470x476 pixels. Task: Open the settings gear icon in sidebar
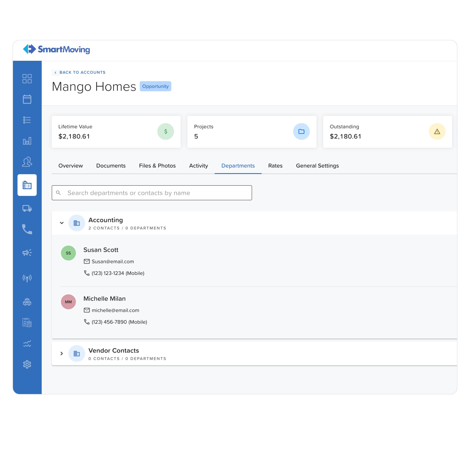[27, 364]
